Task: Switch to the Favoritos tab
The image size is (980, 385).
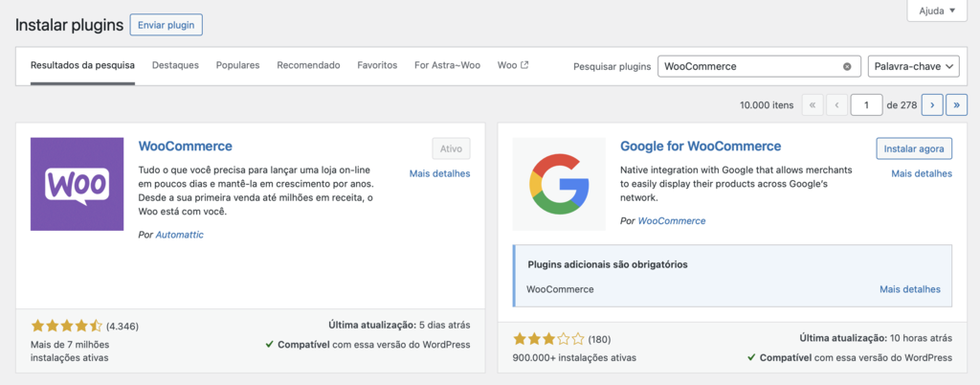Action: click(377, 65)
